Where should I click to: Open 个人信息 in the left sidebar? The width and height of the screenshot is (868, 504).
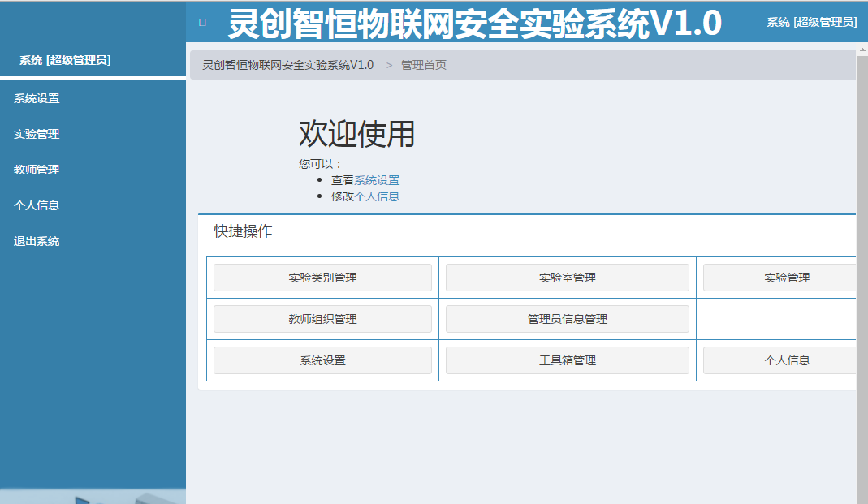[37, 206]
